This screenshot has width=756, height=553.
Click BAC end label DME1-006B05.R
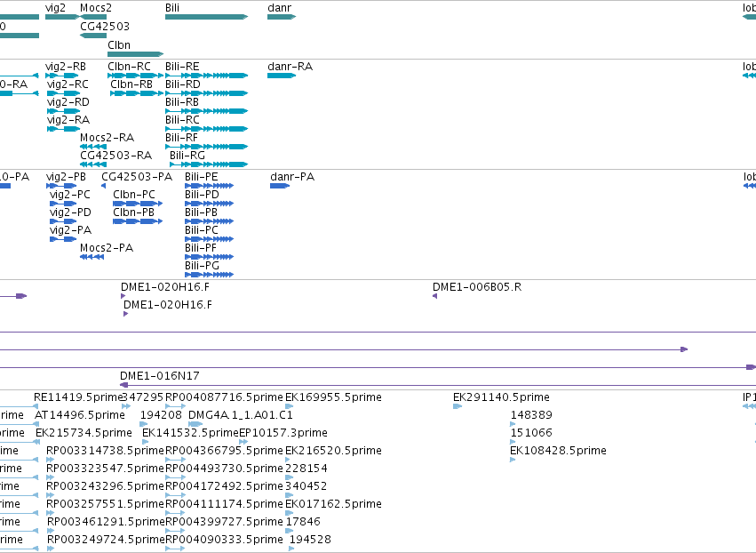(x=477, y=287)
